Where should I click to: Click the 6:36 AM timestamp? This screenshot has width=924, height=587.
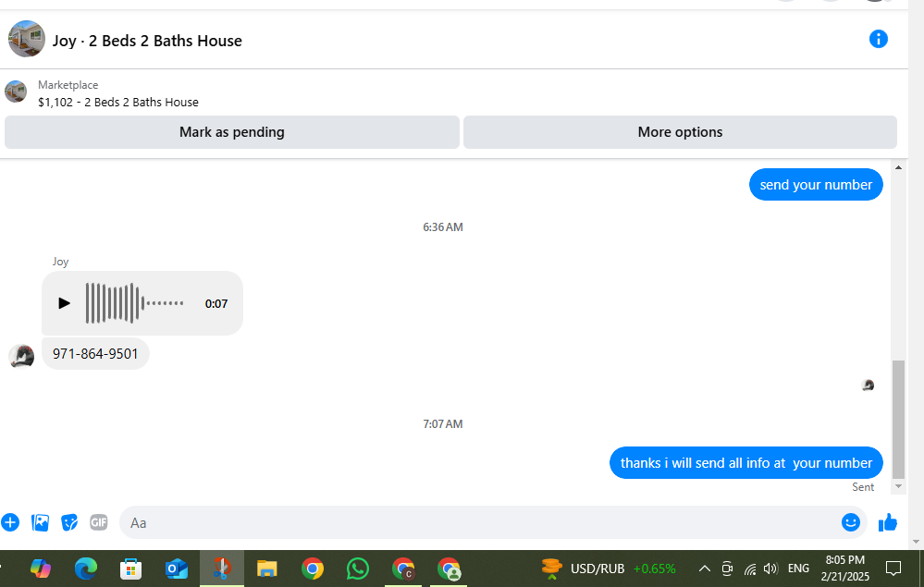pyautogui.click(x=442, y=227)
